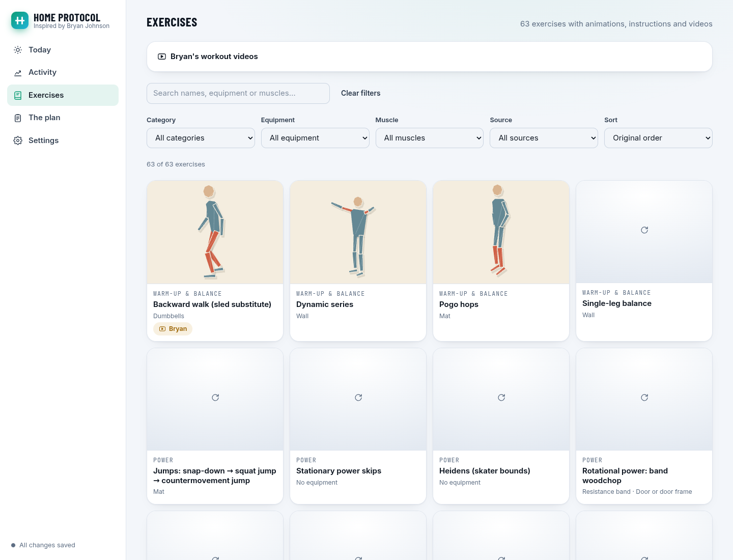
Task: Click reload icon on Heidens skater bounds card
Action: (x=501, y=398)
